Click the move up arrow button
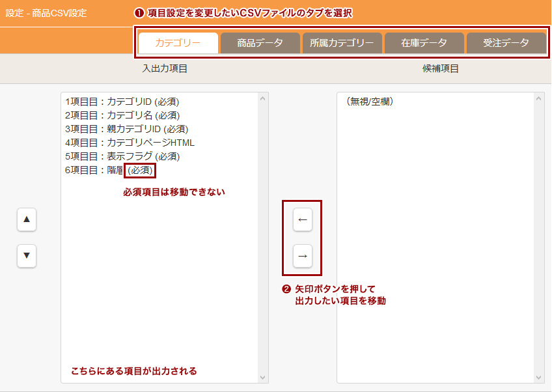 (x=27, y=220)
